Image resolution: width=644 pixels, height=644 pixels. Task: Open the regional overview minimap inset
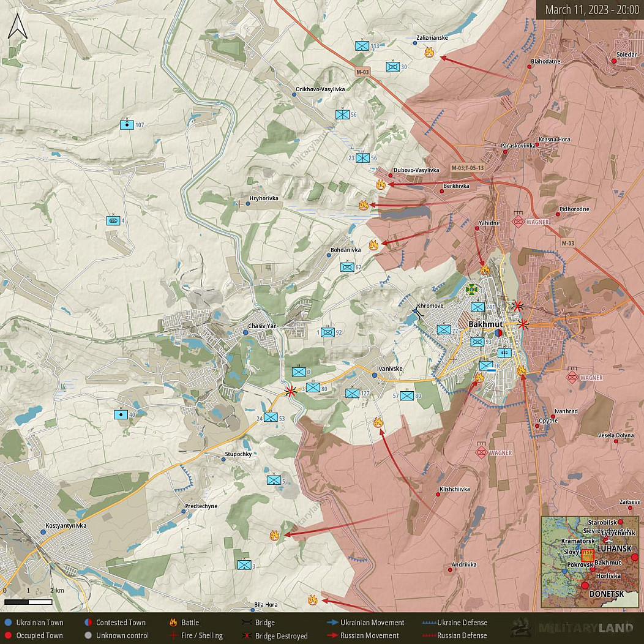[590, 562]
